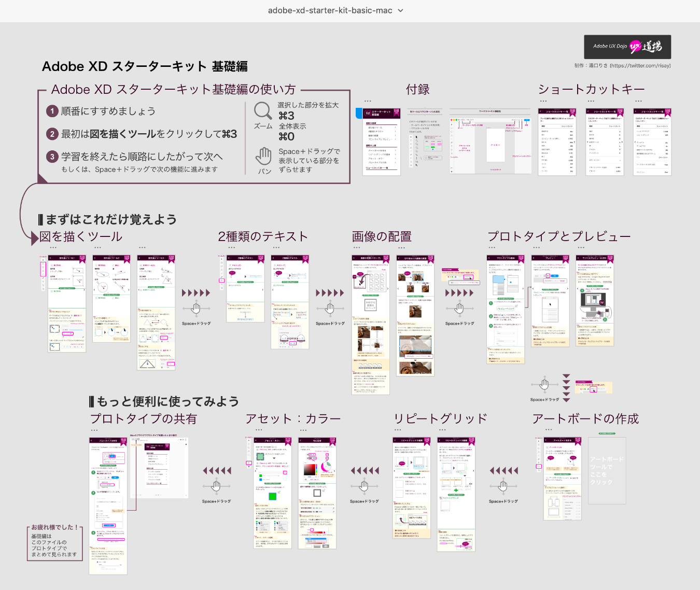Click the highlighted text tool beside 2種類のテキスト artboard
700x590 pixels.
click(x=221, y=280)
